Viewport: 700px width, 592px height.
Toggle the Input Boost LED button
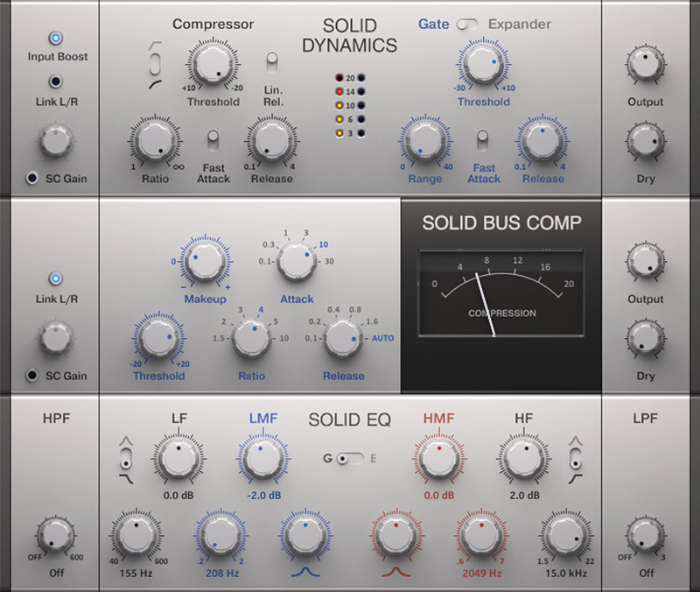[x=55, y=38]
